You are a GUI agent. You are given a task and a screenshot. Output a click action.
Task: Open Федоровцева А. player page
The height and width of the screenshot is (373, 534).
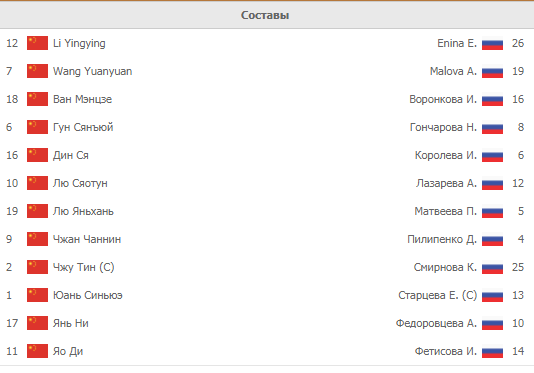436,323
